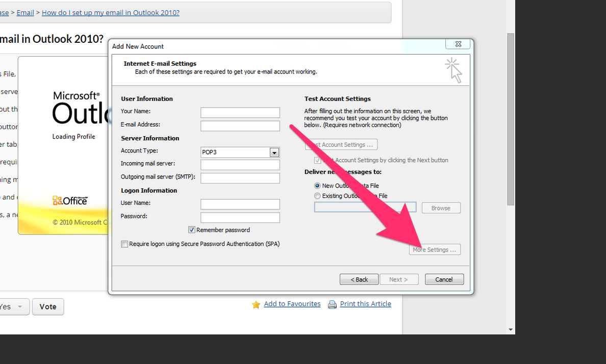The height and width of the screenshot is (364, 606).
Task: Click the Add to Favourites star icon
Action: 256,304
